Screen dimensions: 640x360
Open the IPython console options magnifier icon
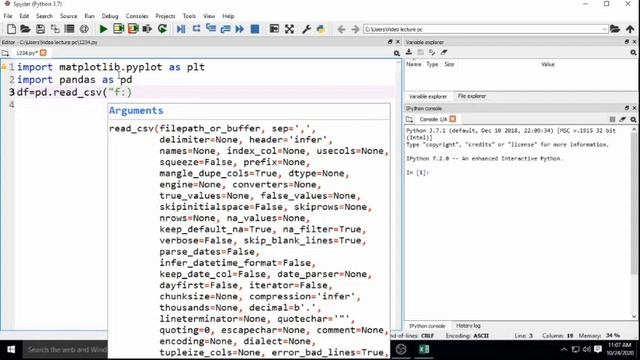[x=633, y=119]
